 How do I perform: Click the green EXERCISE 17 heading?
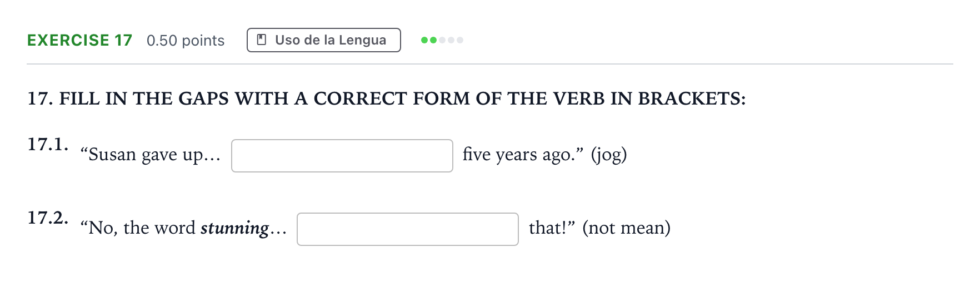click(80, 40)
